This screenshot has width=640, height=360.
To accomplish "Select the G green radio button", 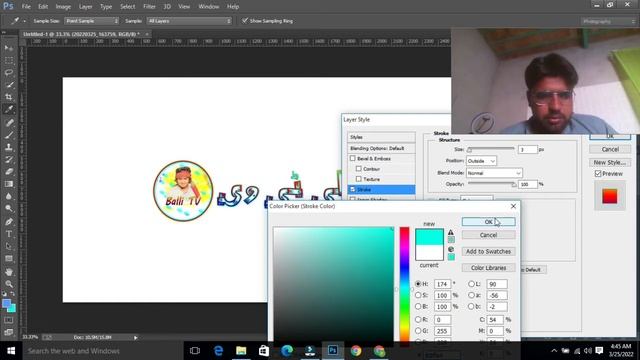I will [418, 331].
